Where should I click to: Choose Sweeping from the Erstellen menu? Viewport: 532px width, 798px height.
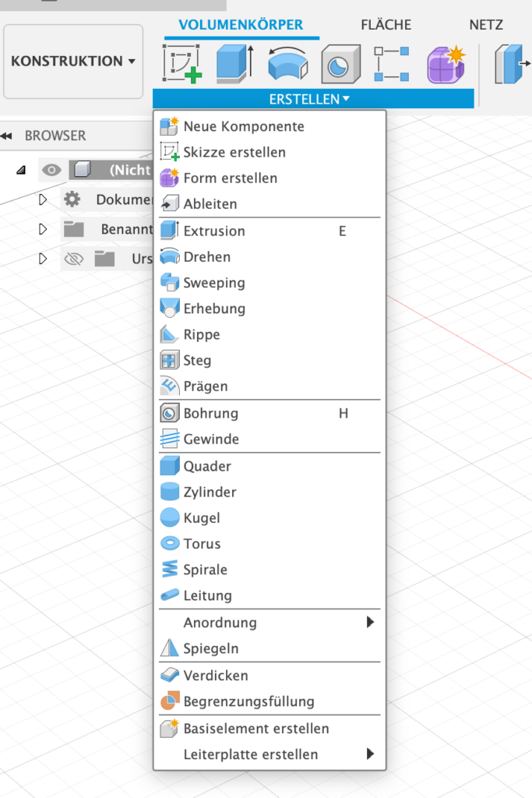(x=214, y=283)
